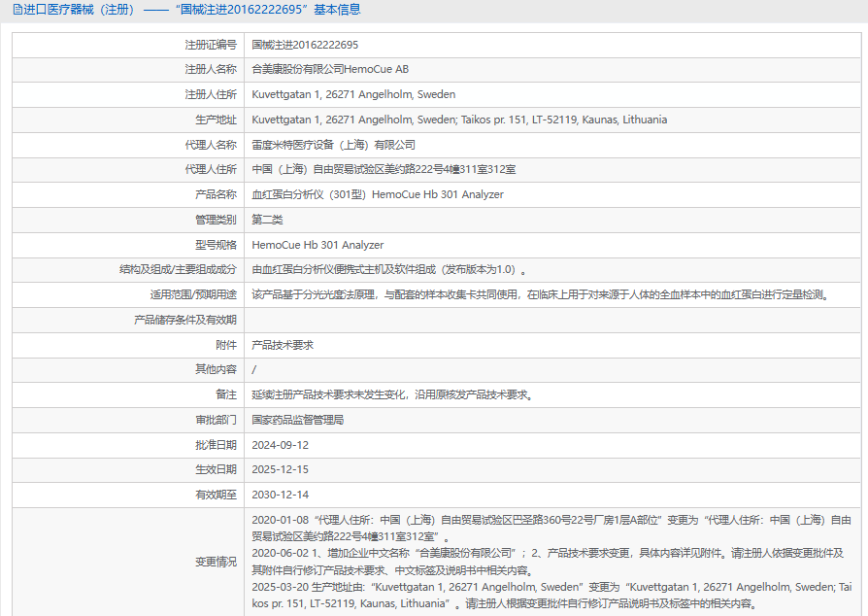Screen dimensions: 868x616
Task: Click the 备注 label
Action: point(226,395)
